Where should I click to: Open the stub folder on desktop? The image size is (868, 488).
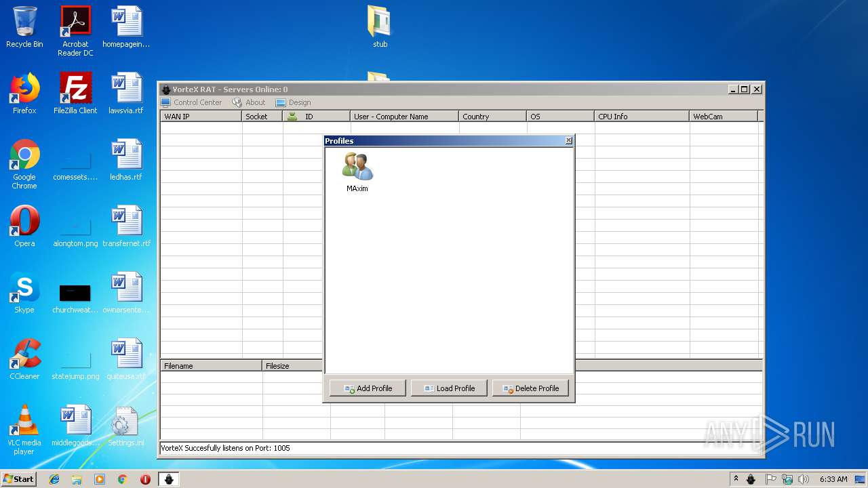[x=380, y=27]
